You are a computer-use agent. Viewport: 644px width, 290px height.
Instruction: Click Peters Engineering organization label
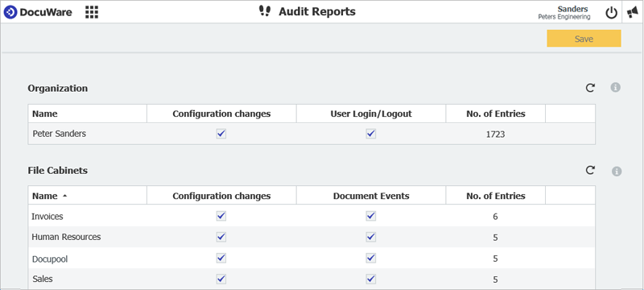click(564, 17)
